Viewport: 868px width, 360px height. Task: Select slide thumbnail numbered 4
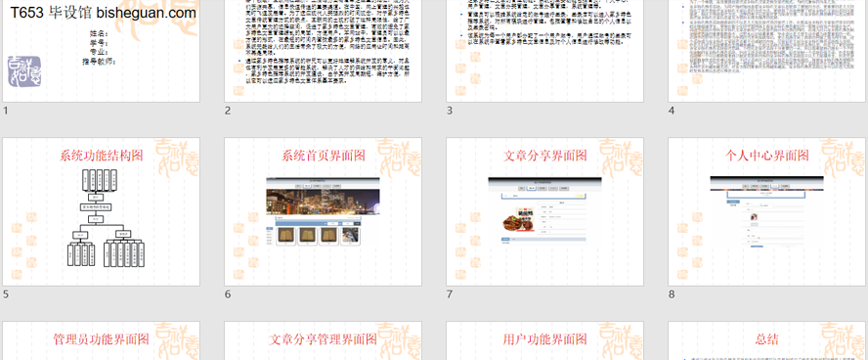tap(767, 51)
